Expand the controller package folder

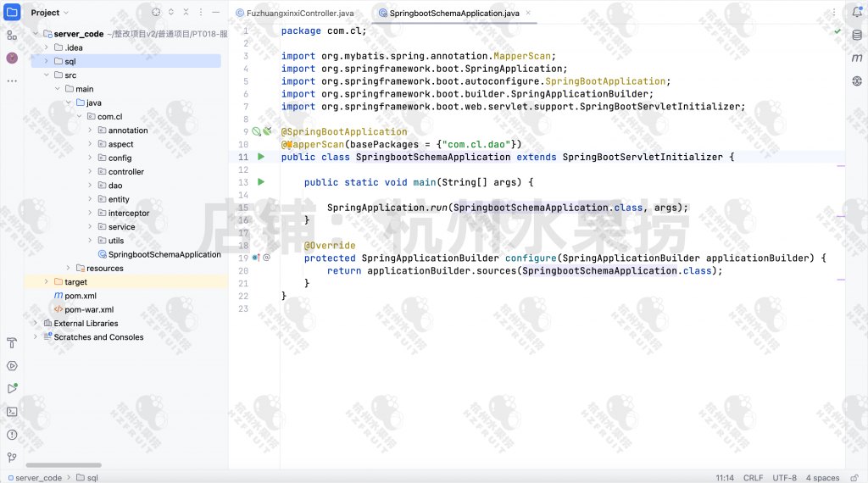90,172
